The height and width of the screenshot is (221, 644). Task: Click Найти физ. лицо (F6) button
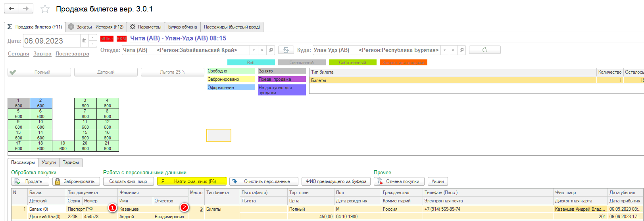(192, 181)
